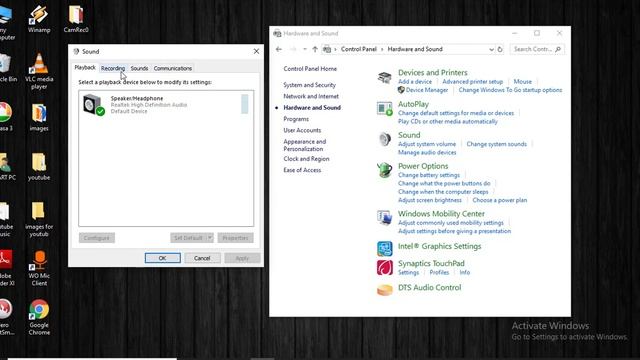Open Add a device link
640x360 pixels.
coord(415,82)
